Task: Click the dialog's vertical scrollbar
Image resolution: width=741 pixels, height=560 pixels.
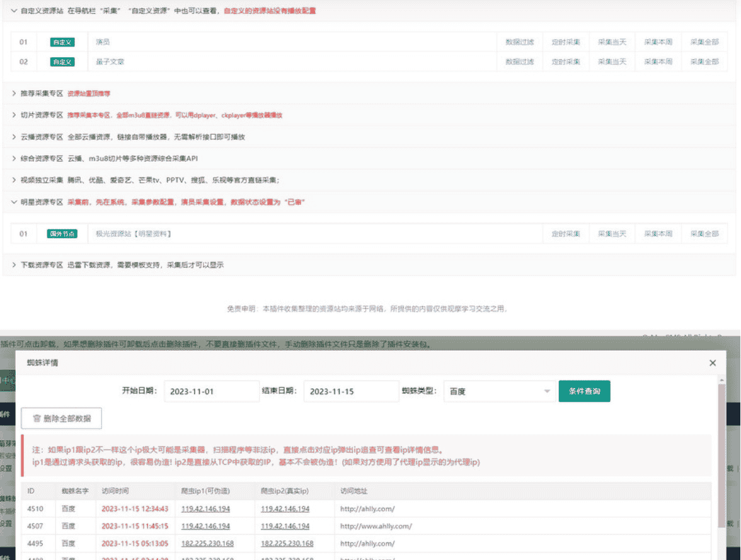Action: [721, 454]
